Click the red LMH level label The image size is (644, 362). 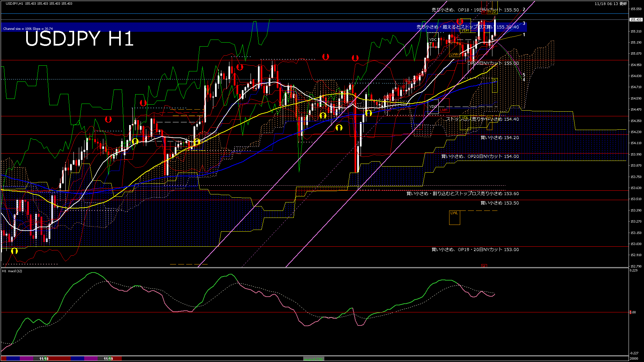pyautogui.click(x=443, y=110)
